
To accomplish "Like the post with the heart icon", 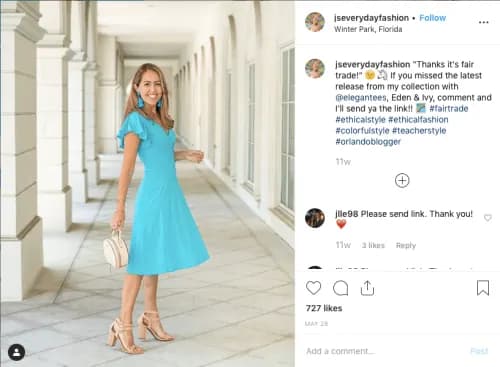I will [x=313, y=288].
